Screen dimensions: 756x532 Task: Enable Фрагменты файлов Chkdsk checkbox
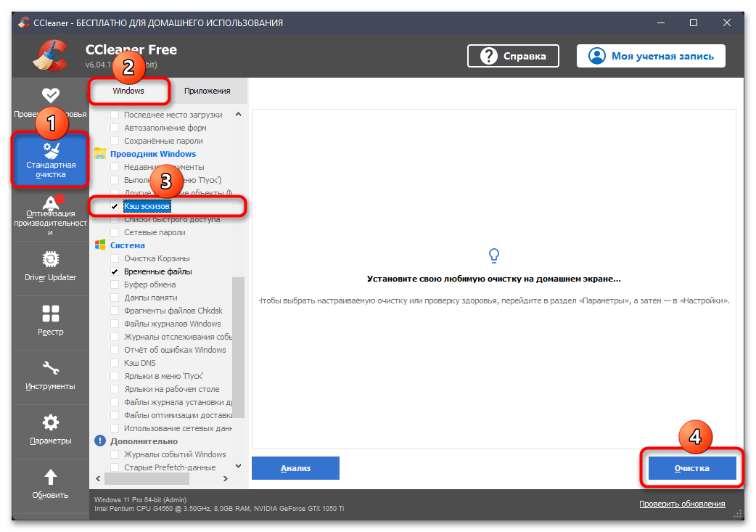point(115,310)
